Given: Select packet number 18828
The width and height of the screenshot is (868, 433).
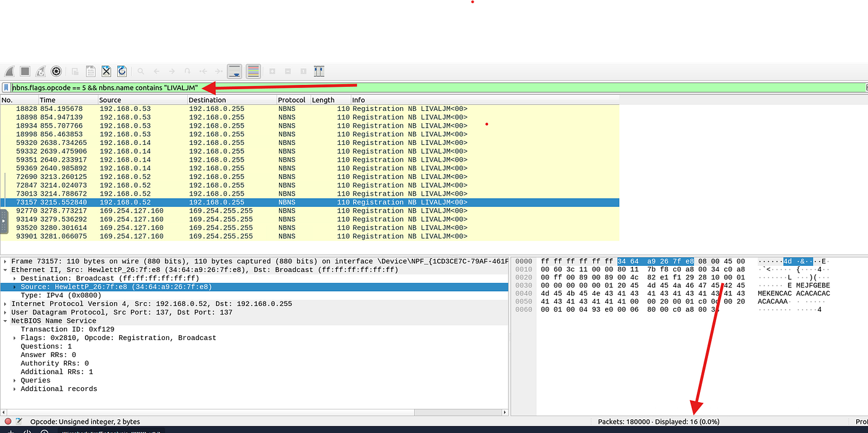Looking at the screenshot, I should pyautogui.click(x=309, y=109).
